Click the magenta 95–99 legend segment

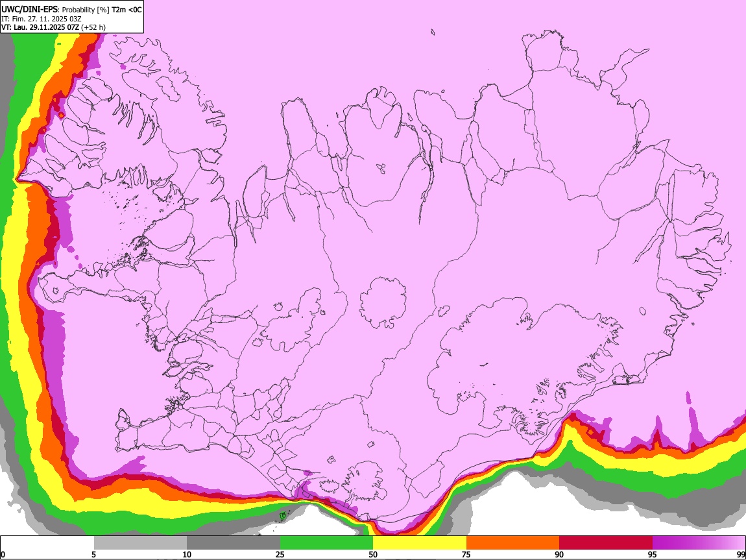[x=699, y=542]
